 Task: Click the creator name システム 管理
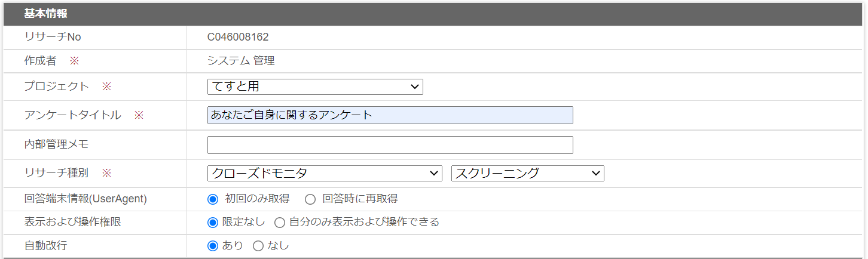point(241,61)
